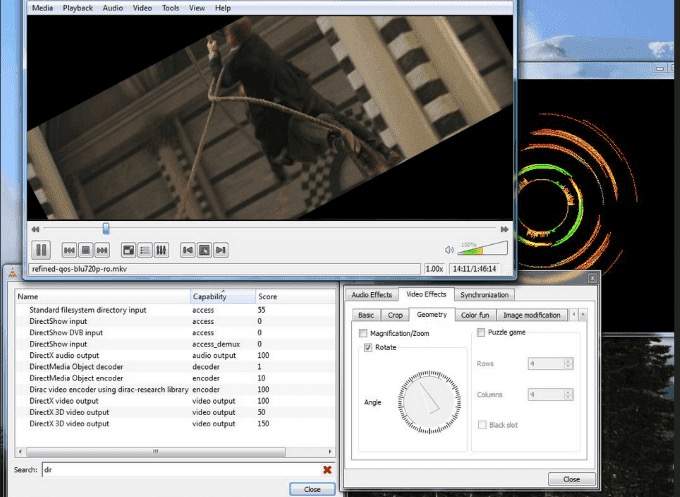Skip to the next track

tap(103, 250)
